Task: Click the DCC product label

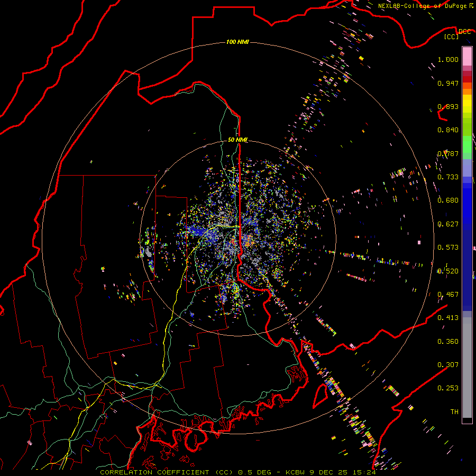Action: [464, 32]
